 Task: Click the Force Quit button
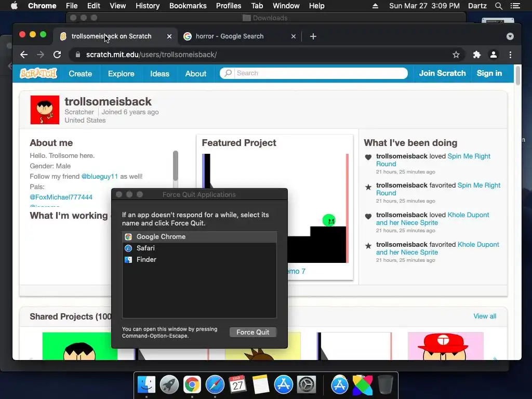click(253, 332)
